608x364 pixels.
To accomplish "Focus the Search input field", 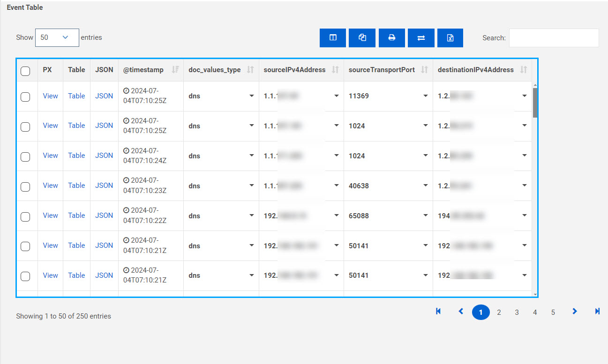I will coord(554,38).
